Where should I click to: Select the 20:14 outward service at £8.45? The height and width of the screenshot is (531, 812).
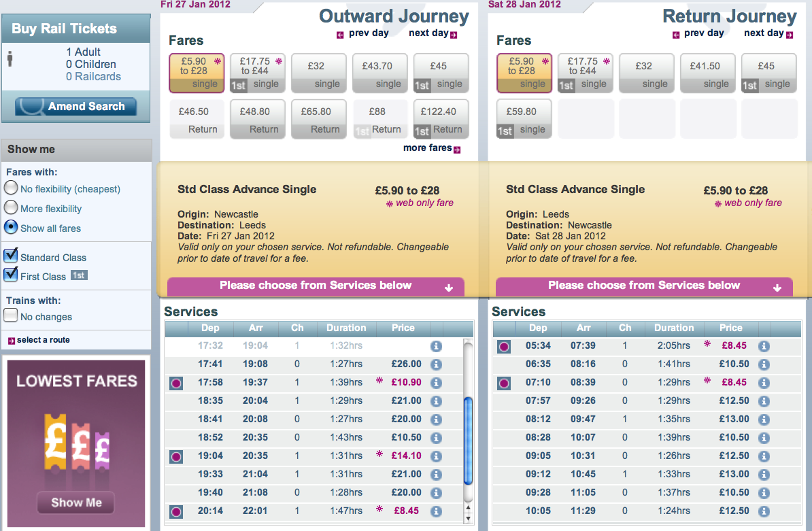pyautogui.click(x=177, y=511)
